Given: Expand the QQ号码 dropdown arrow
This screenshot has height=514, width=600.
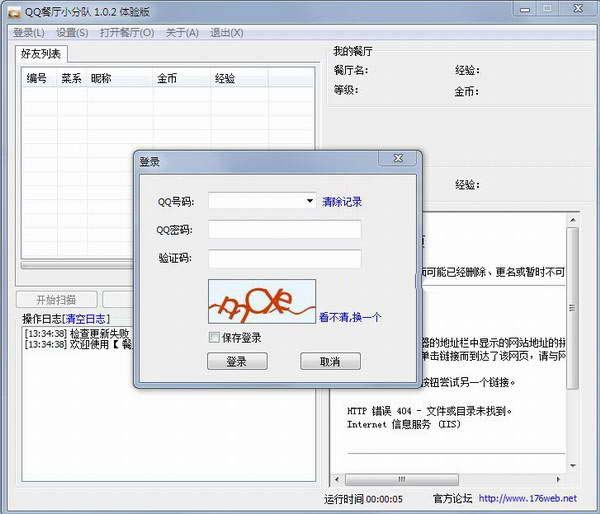Looking at the screenshot, I should (310, 201).
